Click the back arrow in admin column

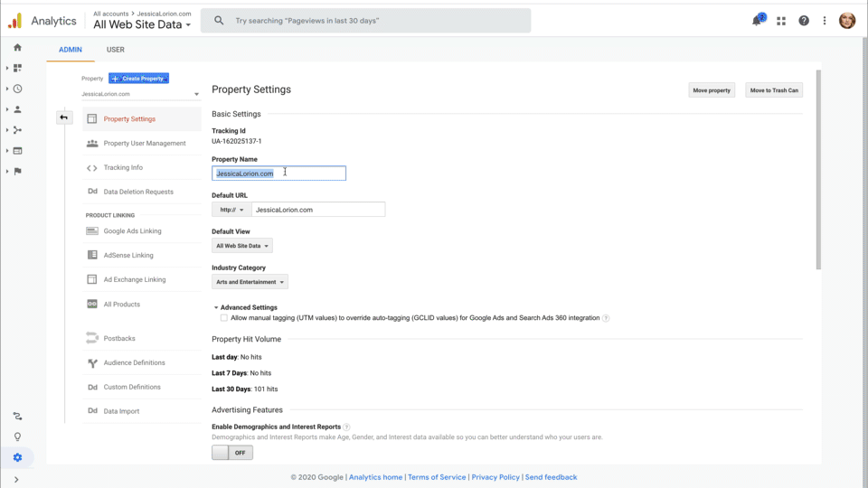[x=64, y=117]
